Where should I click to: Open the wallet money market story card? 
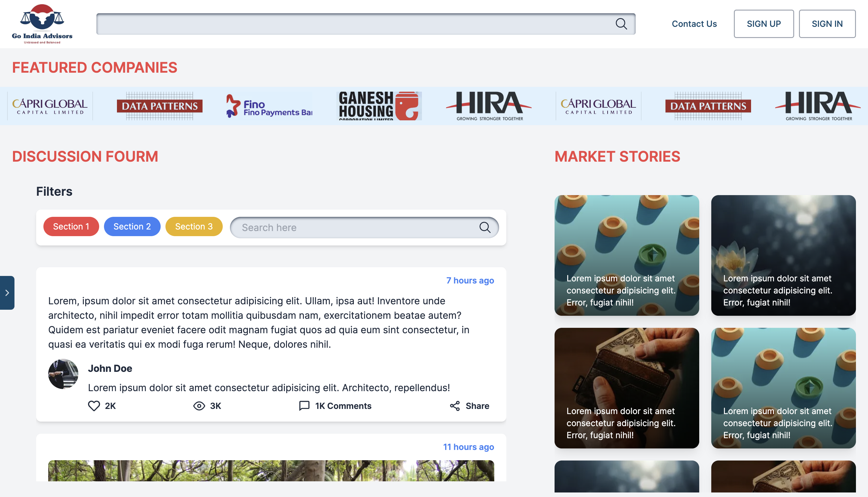(x=627, y=388)
